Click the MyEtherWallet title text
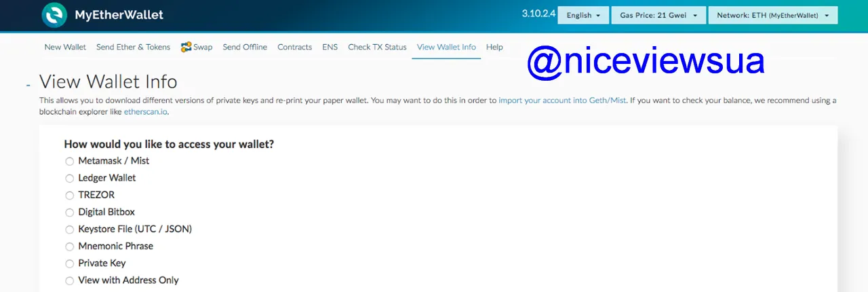This screenshot has height=292, width=868. coord(119,15)
